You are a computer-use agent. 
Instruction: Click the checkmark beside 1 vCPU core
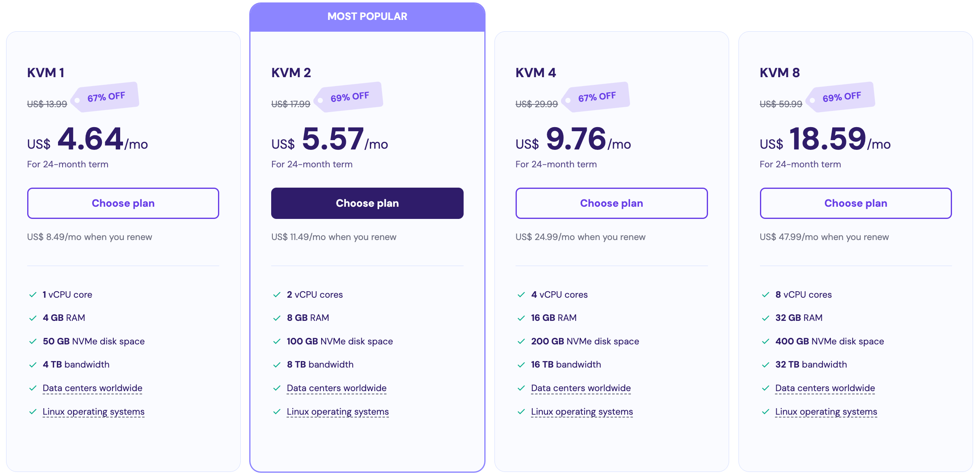[x=33, y=294]
